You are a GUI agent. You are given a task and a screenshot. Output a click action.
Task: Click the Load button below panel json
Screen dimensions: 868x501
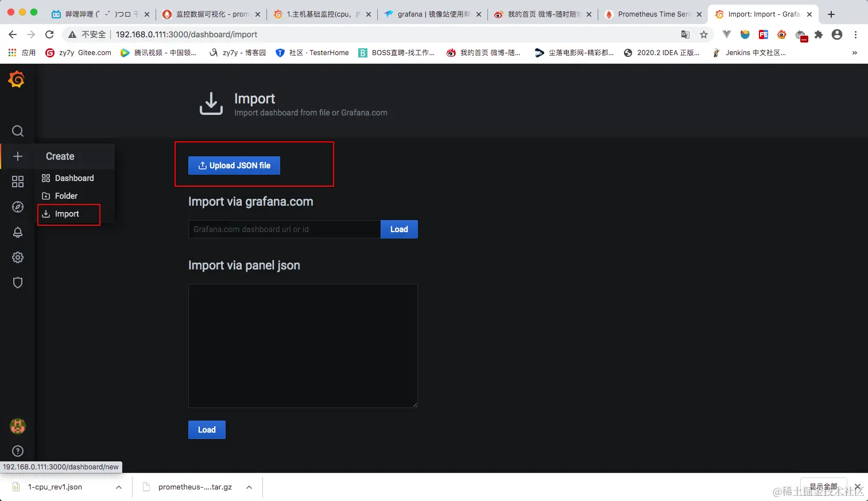[x=207, y=430]
